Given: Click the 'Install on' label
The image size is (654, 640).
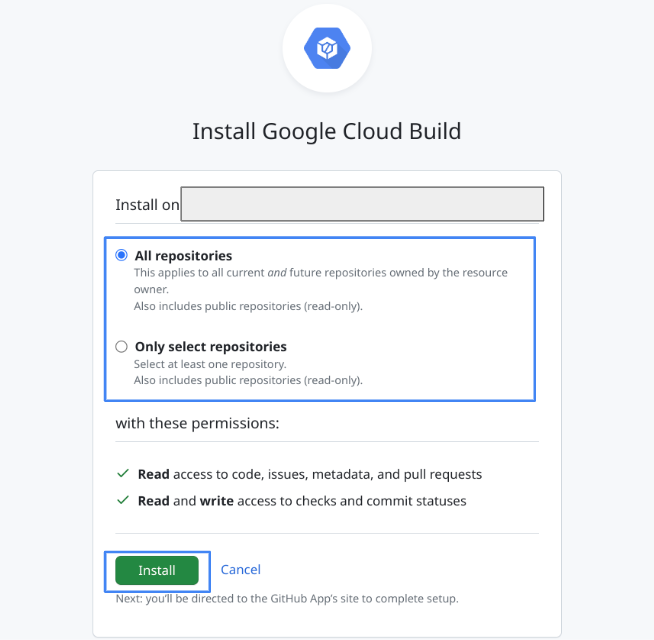Looking at the screenshot, I should tap(147, 205).
